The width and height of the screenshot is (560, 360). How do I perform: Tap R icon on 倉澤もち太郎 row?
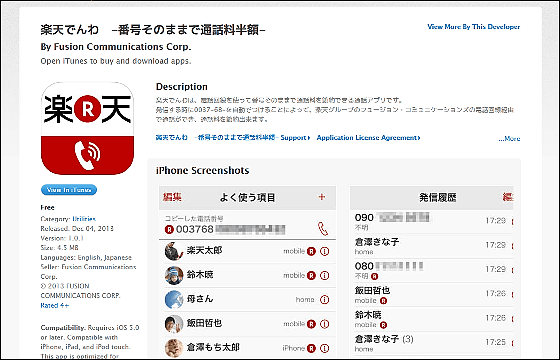(311, 348)
